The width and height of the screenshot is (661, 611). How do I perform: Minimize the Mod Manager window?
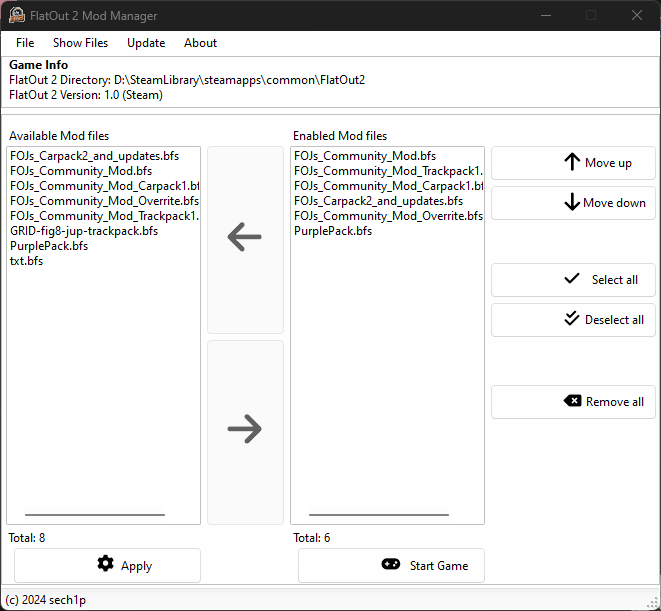(546, 16)
